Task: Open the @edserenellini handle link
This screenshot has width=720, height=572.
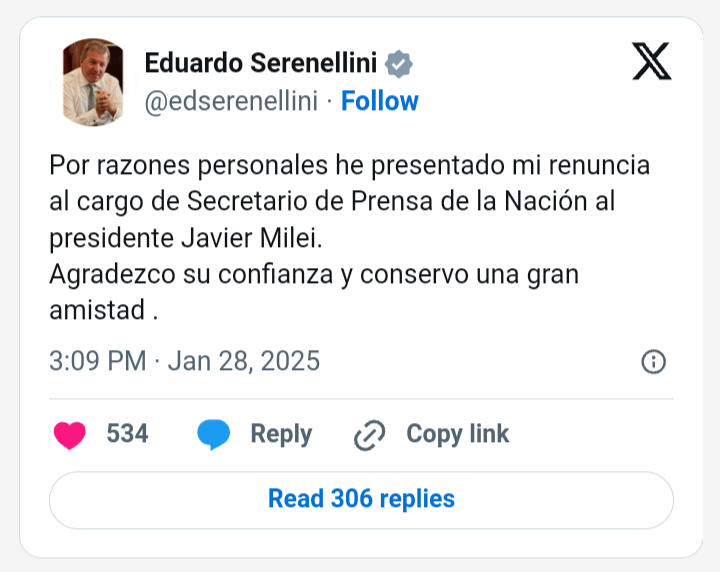Action: [x=231, y=101]
